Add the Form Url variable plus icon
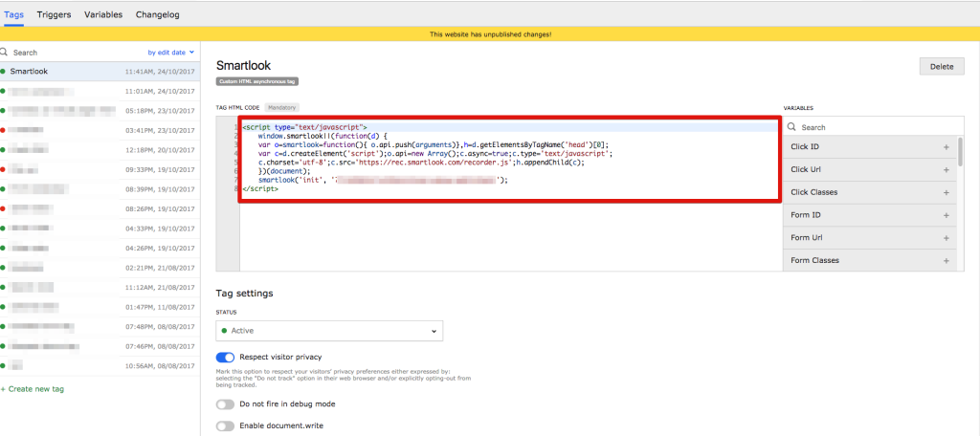Image resolution: width=980 pixels, height=436 pixels. (x=947, y=238)
